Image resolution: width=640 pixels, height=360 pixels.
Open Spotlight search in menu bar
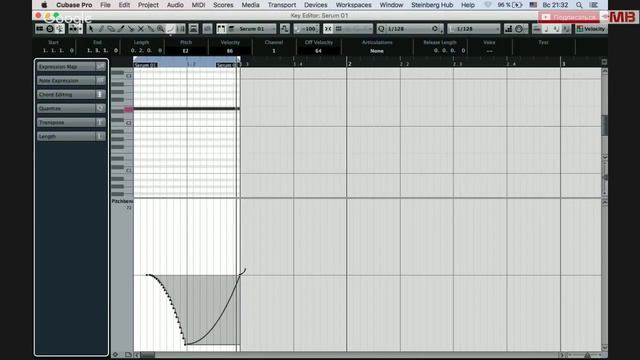click(579, 5)
